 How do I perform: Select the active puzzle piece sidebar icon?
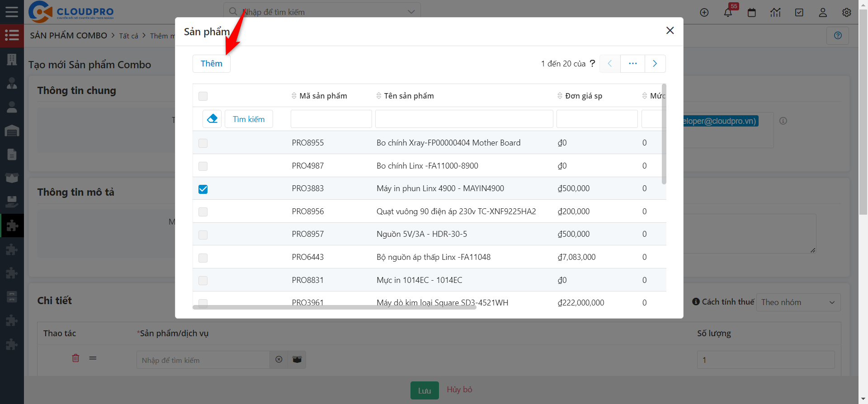[12, 225]
